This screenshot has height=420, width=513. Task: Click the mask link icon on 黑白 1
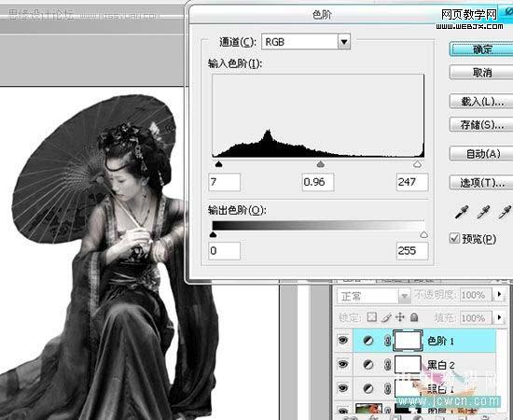(x=387, y=388)
